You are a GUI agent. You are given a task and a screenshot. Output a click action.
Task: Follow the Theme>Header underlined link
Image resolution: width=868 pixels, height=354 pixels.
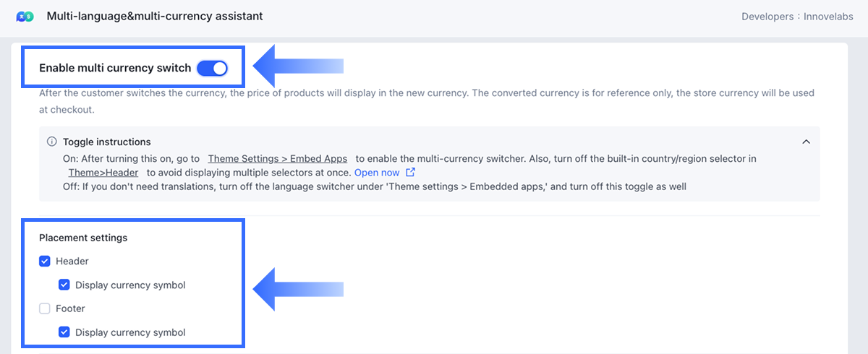103,173
